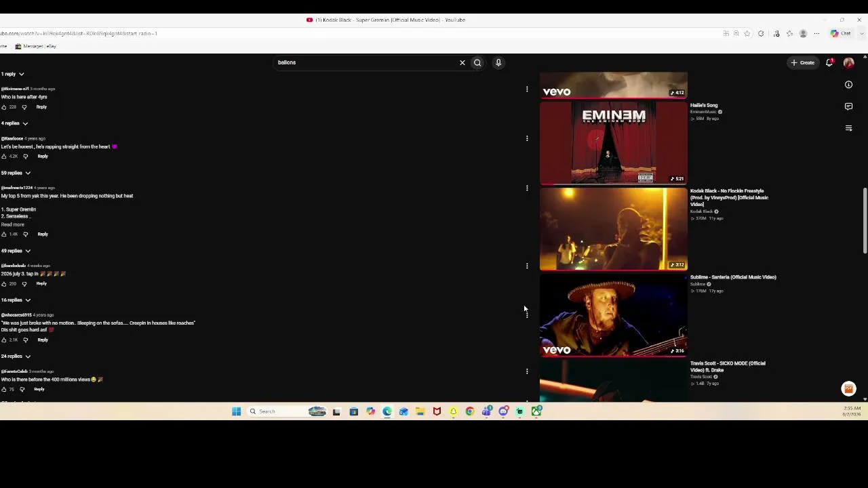
Task: Open Copilot Chat in the browser
Action: click(841, 33)
